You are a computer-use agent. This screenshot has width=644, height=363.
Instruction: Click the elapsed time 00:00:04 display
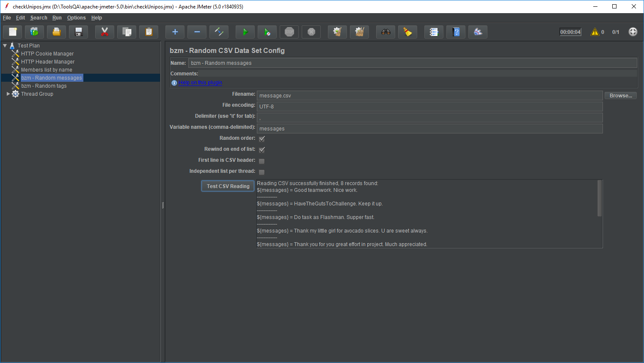(570, 32)
